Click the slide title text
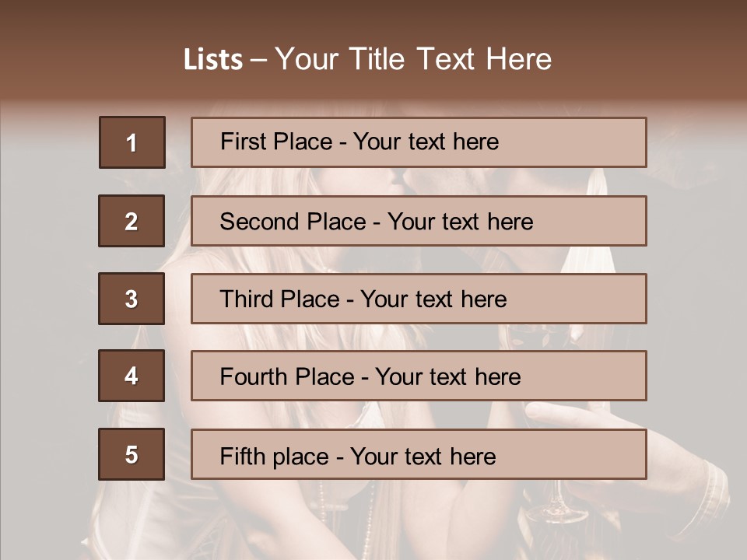This screenshot has width=747, height=560. (367, 59)
